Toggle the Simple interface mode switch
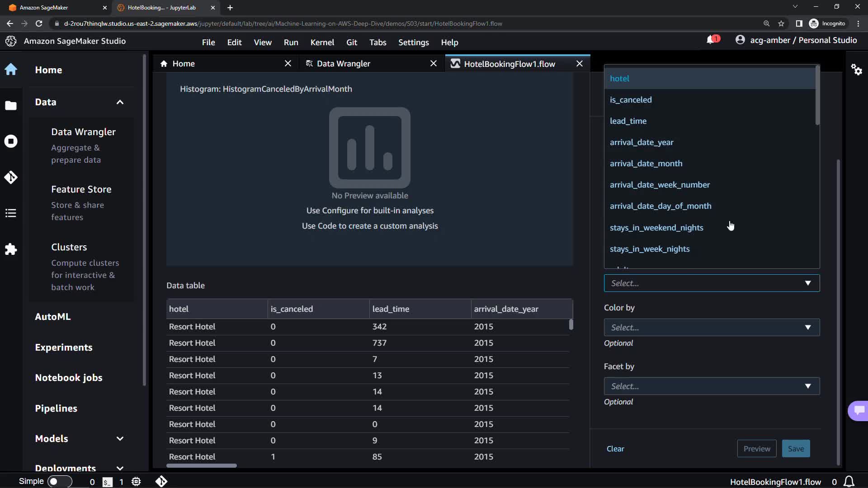This screenshot has height=488, width=868. pos(60,482)
